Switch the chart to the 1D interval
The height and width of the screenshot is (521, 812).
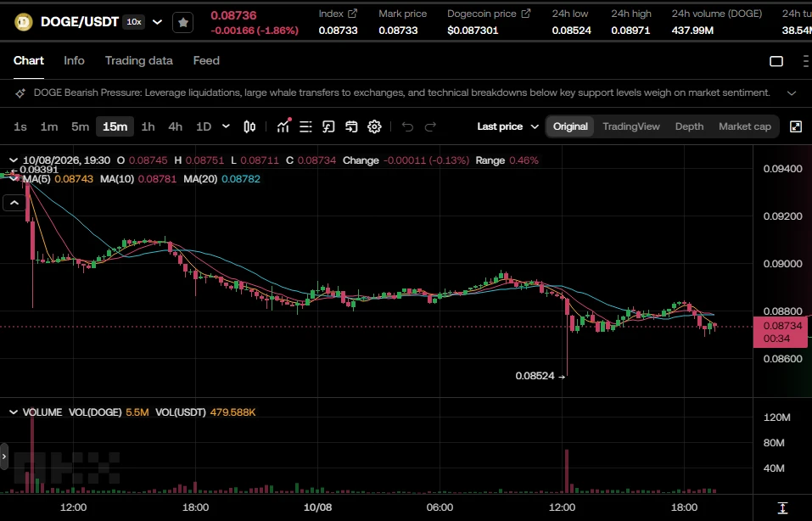tap(204, 127)
